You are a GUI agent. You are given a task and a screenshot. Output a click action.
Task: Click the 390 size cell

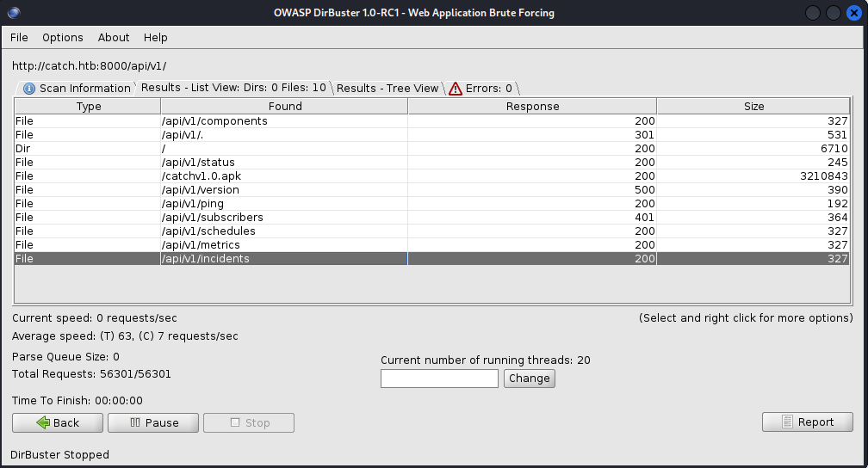[x=753, y=190]
